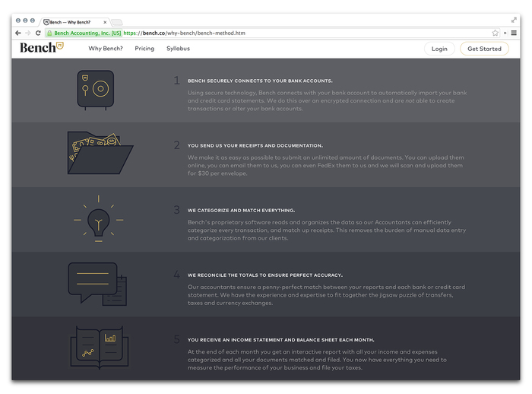
Task: Open the Chrome hamburger menu
Action: point(514,33)
